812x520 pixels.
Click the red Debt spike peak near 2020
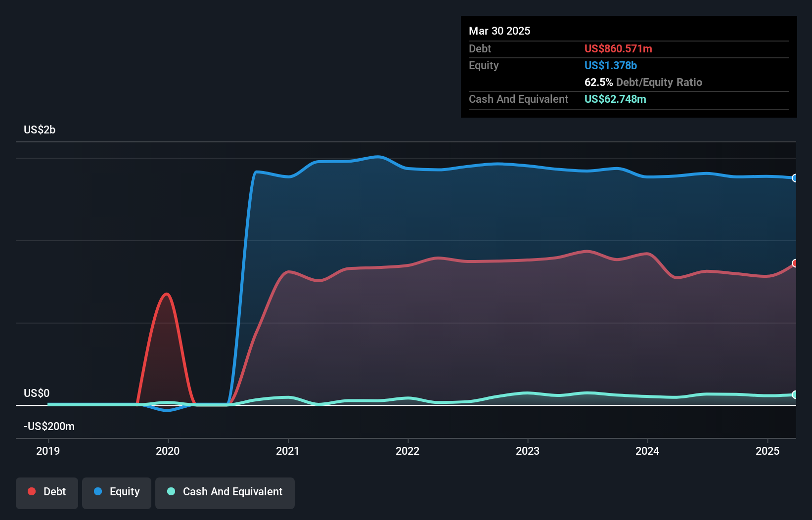tap(167, 295)
